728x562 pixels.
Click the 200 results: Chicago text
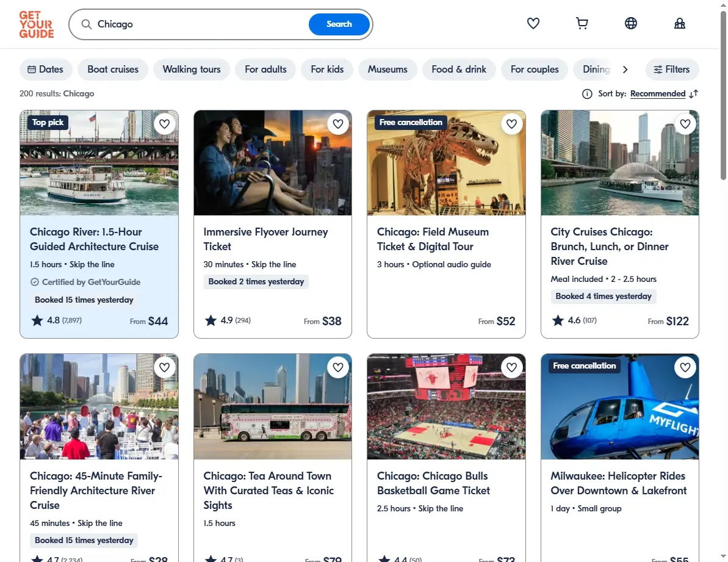pyautogui.click(x=57, y=94)
